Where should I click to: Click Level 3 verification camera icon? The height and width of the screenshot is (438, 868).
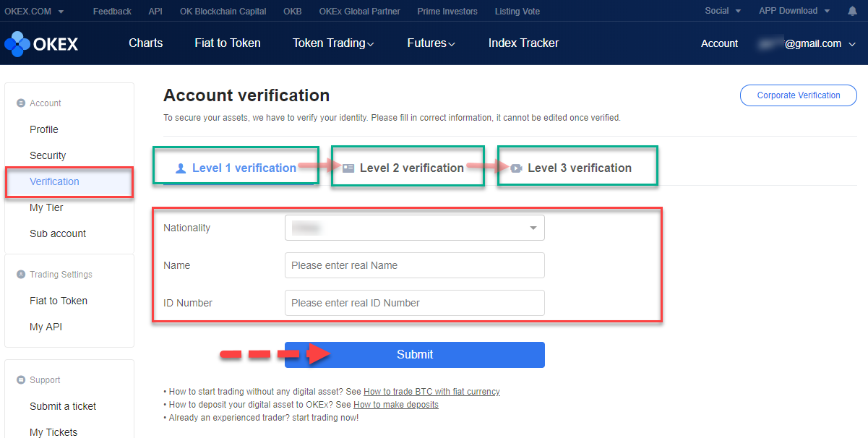(516, 168)
